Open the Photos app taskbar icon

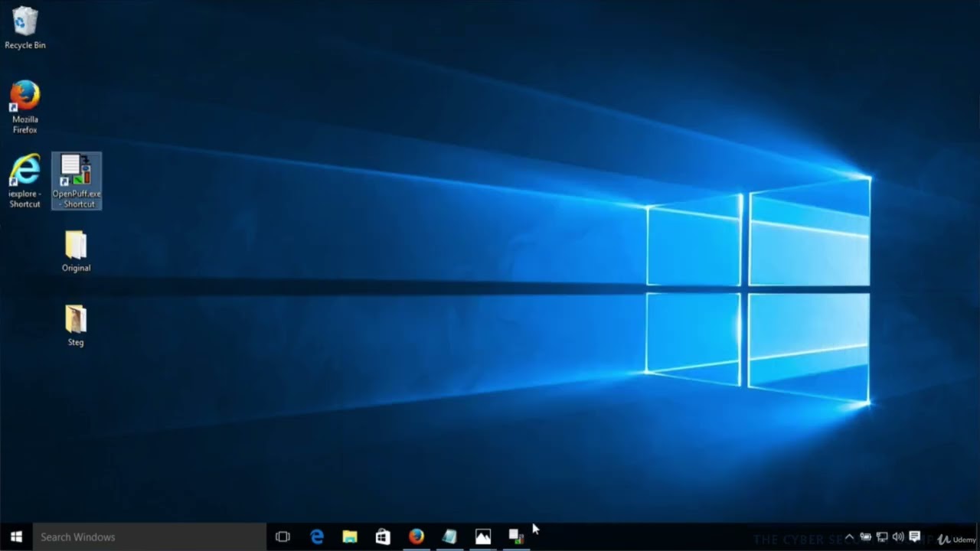[483, 536]
